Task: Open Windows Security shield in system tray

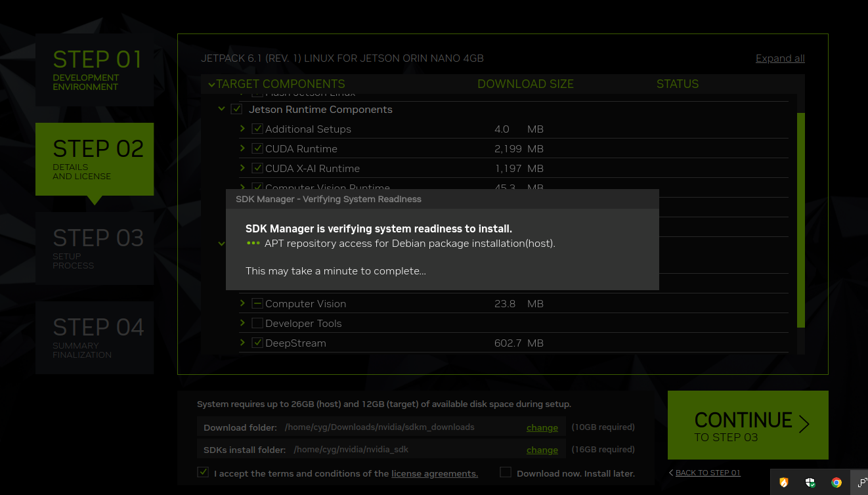Action: click(x=810, y=482)
